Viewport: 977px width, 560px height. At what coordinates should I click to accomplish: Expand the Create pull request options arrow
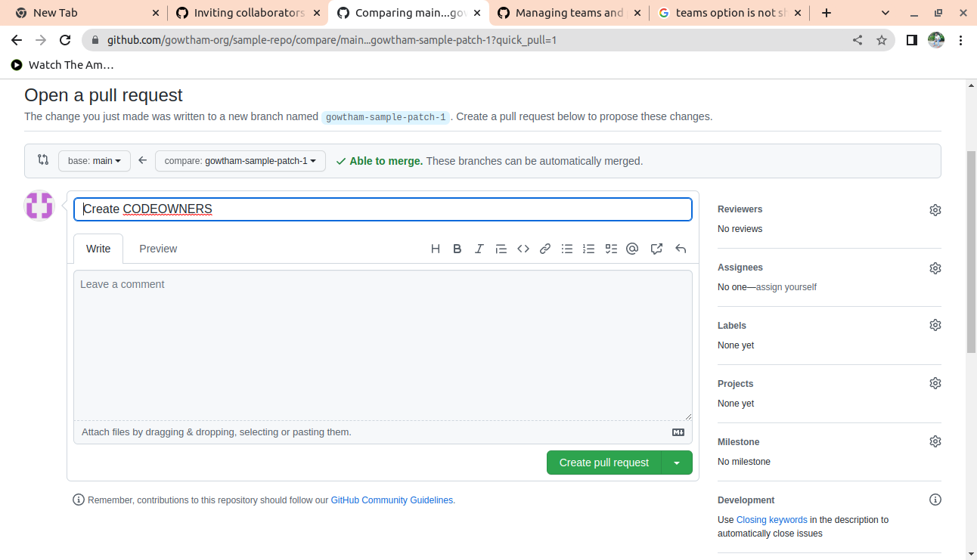[677, 463]
